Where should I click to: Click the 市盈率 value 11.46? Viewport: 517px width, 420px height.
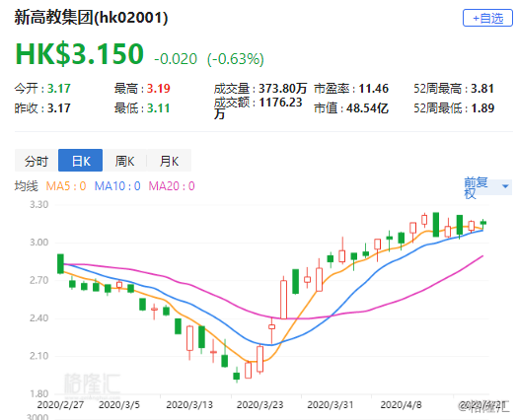click(x=374, y=89)
